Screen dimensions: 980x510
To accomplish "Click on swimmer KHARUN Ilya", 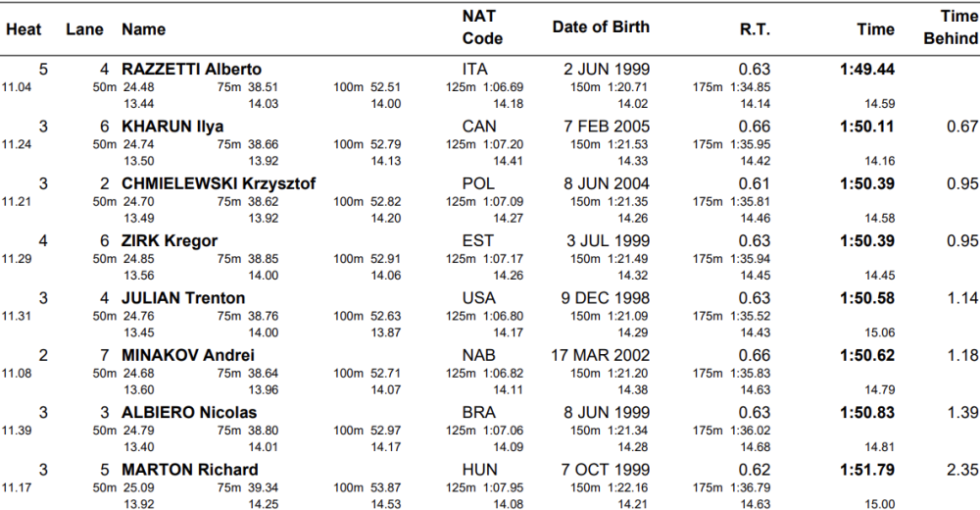I will coord(171,127).
